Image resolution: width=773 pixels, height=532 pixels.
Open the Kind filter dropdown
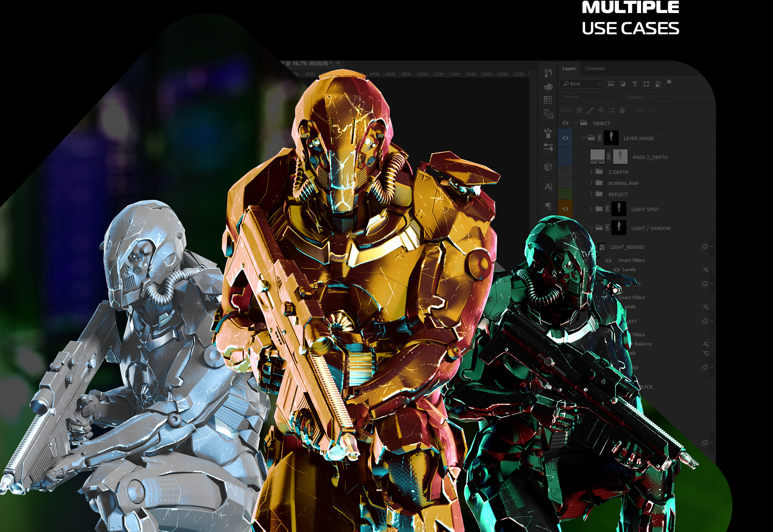click(582, 84)
